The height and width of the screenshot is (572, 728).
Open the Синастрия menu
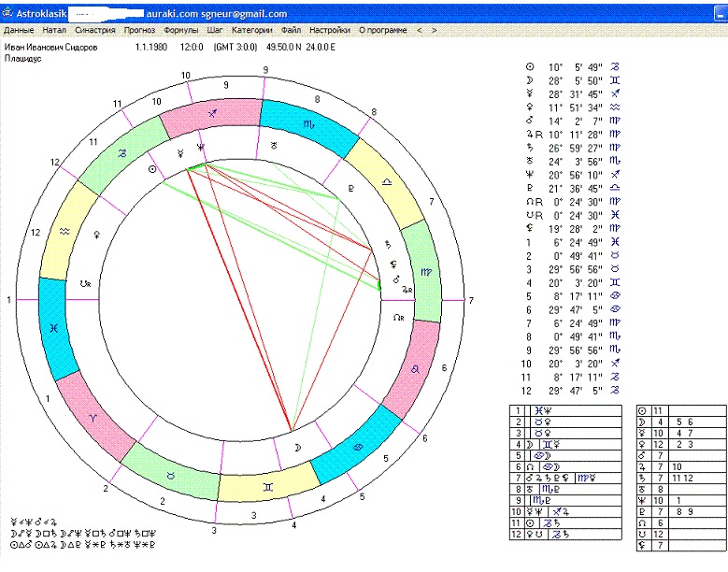point(95,30)
